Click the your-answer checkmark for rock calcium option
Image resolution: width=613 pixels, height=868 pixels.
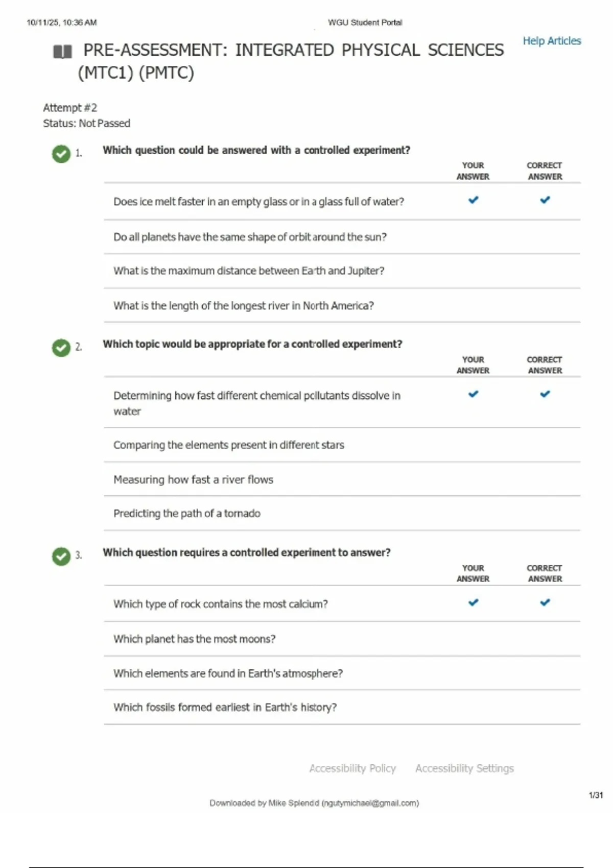click(x=474, y=602)
